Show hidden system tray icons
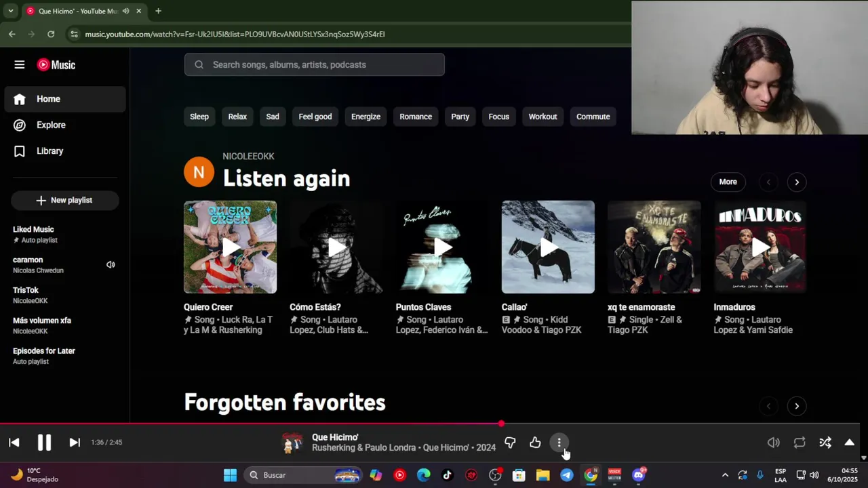Screen dimensions: 868x488 725,475
